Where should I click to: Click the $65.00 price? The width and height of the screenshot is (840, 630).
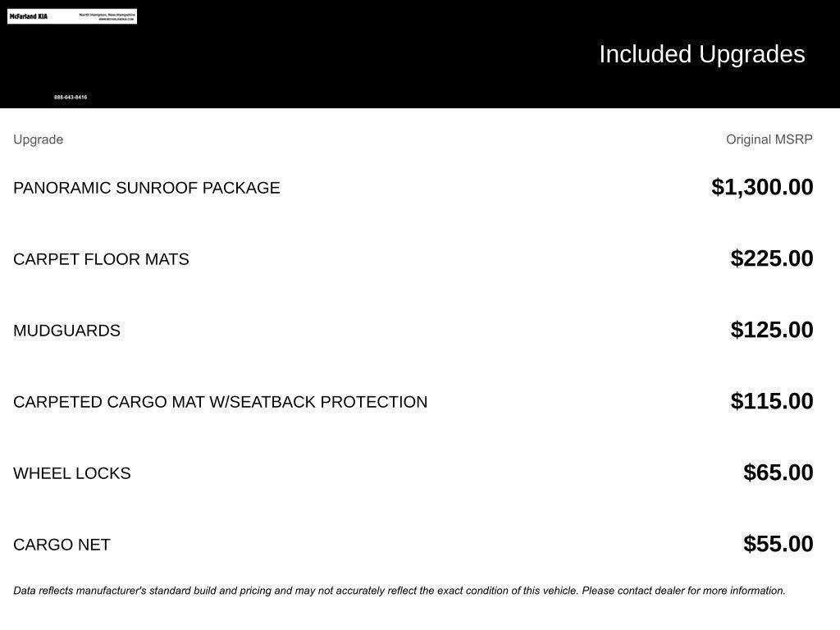778,472
